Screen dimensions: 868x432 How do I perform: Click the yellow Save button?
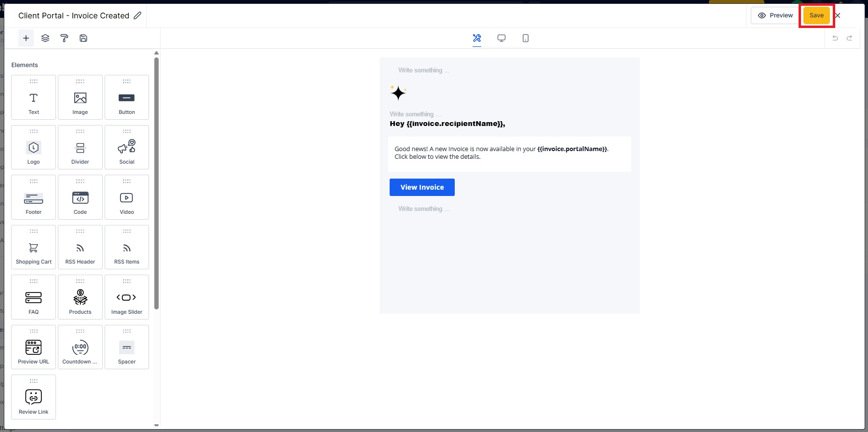pos(816,15)
